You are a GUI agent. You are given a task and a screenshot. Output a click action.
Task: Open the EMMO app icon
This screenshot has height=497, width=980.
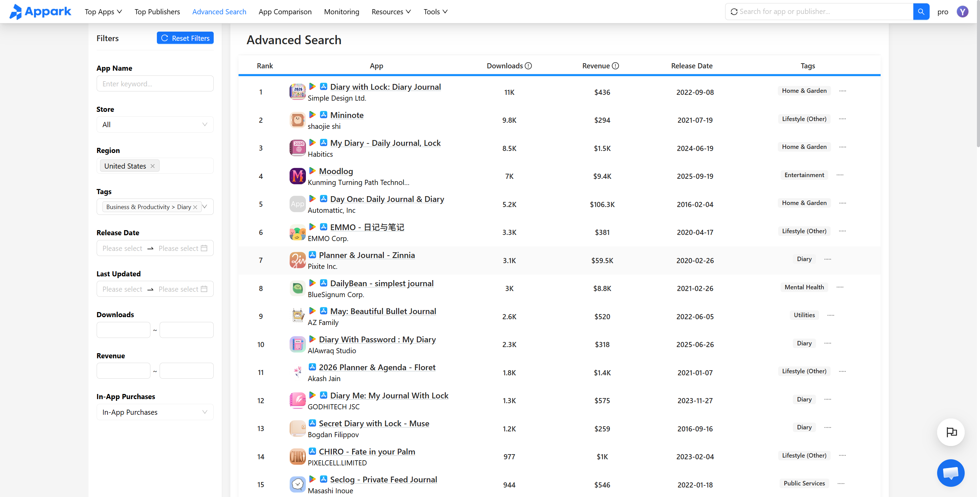click(x=297, y=232)
